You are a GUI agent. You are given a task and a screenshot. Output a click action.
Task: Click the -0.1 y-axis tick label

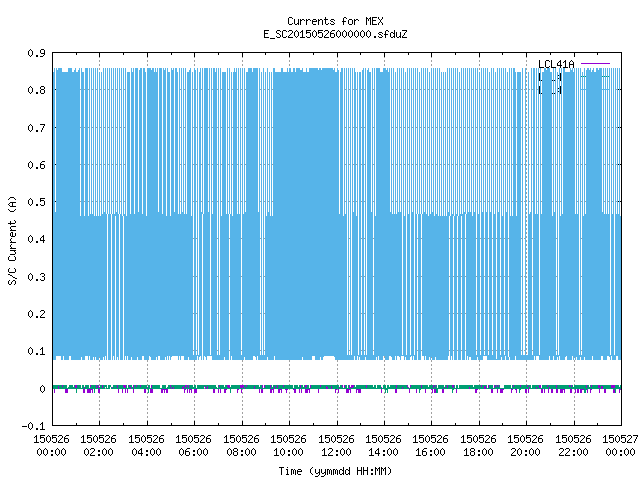click(33, 426)
